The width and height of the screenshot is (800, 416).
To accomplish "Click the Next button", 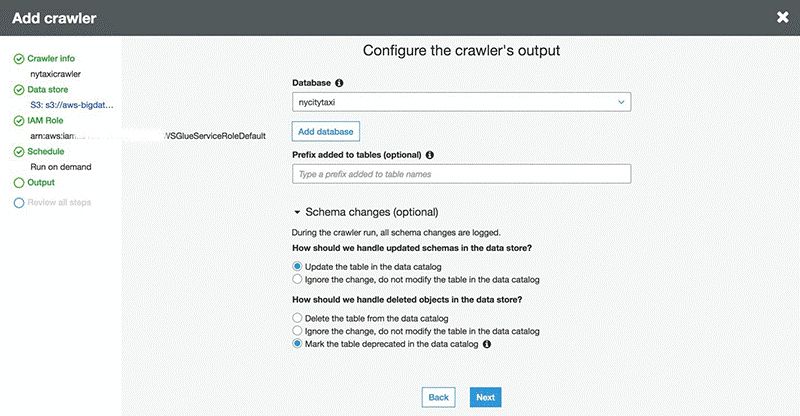I will pos(485,397).
